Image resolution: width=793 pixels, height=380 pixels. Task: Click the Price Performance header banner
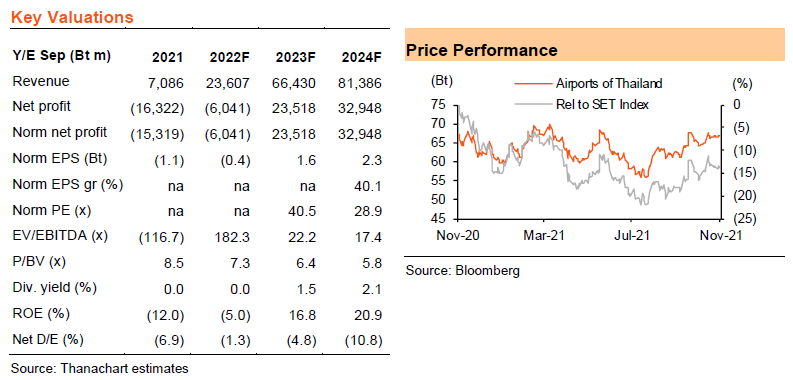pyautogui.click(x=595, y=45)
